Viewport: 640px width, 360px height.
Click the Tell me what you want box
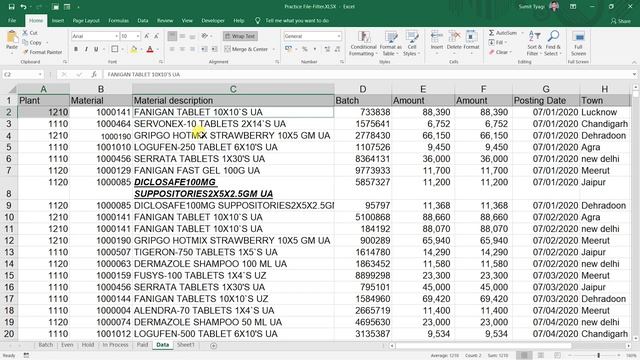pos(297,20)
